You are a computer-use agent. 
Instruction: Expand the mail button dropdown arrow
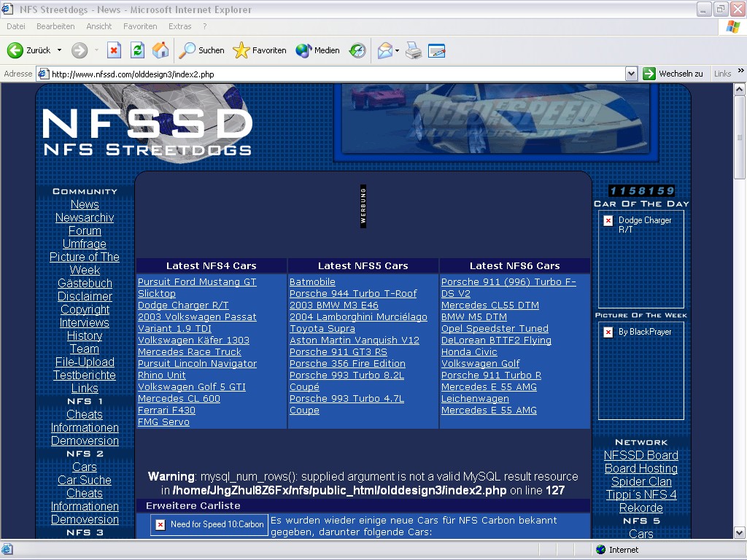pos(398,50)
